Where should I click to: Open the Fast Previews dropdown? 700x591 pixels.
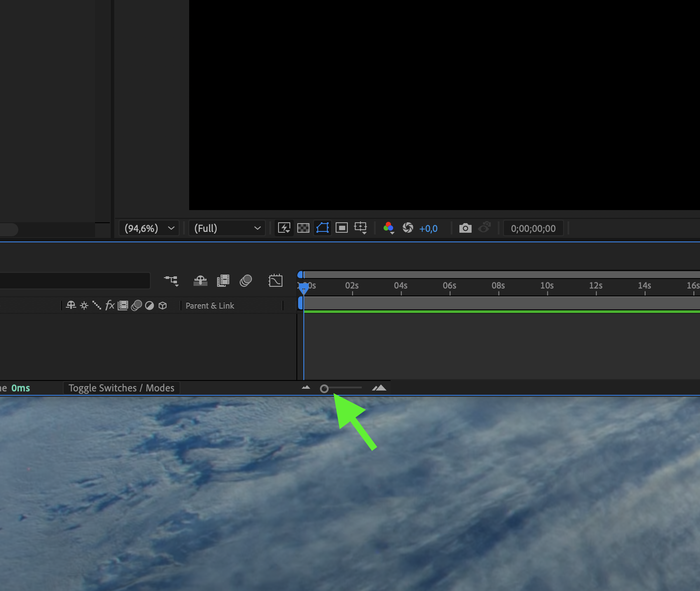tap(284, 228)
